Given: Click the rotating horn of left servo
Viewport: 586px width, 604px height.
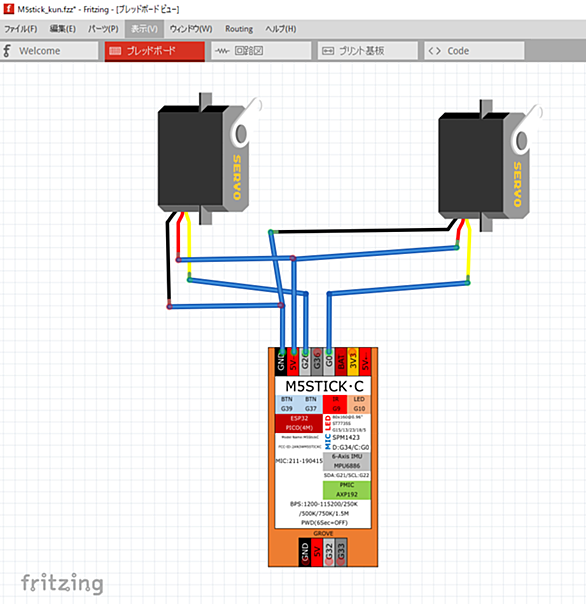Looking at the screenshot, I should (247, 122).
